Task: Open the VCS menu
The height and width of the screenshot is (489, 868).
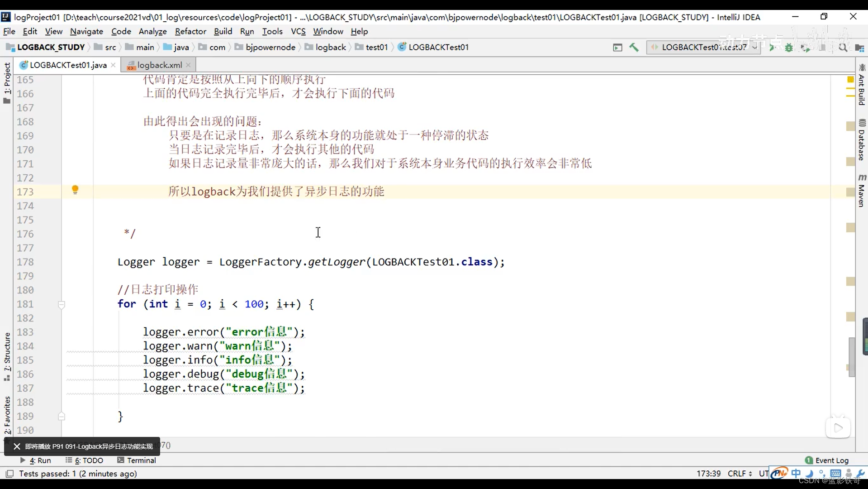Action: tap(298, 31)
